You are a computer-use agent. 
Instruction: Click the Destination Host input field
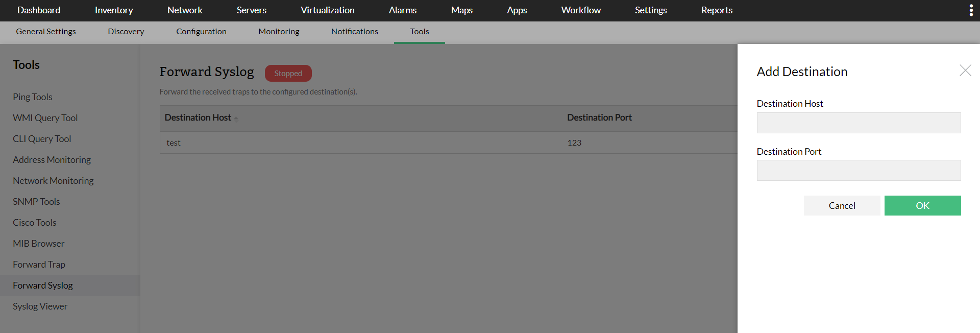(859, 123)
